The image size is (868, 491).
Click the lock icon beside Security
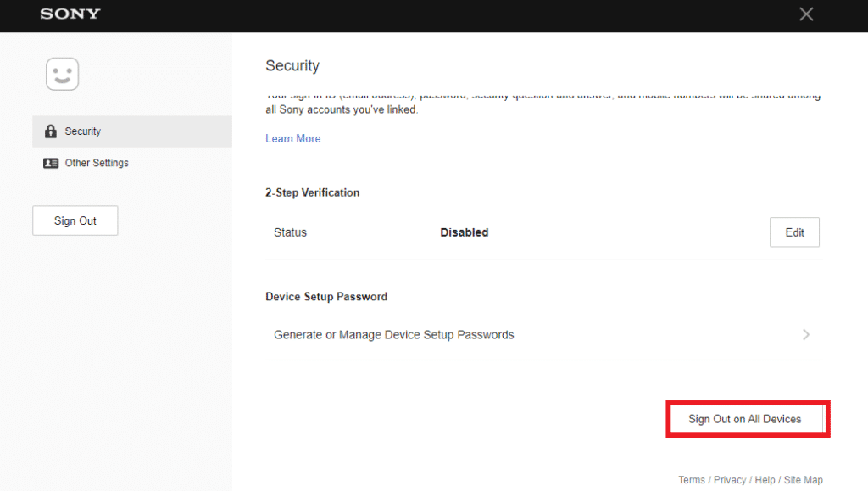50,131
